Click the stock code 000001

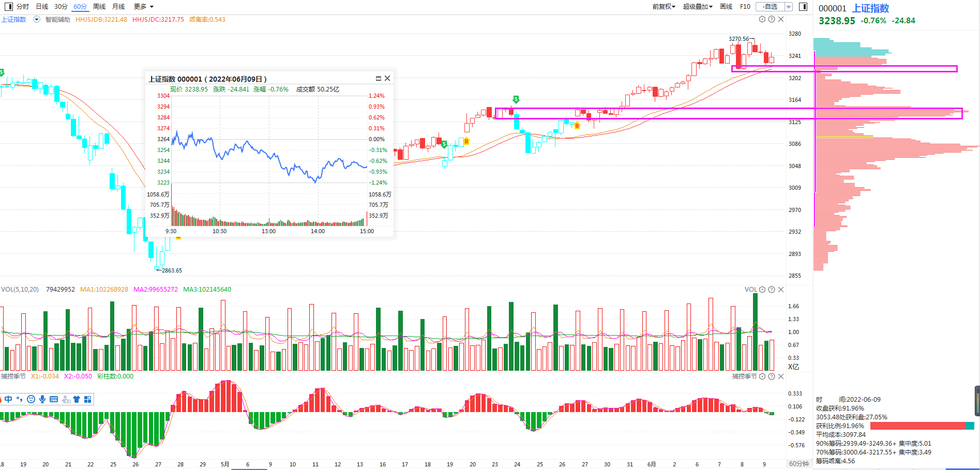coord(833,8)
